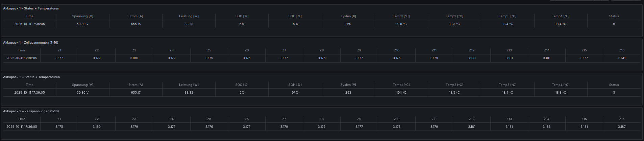Sort Akkupack 2 status table by Leistung [W]
The height and width of the screenshot is (141, 644).
coord(189,85)
